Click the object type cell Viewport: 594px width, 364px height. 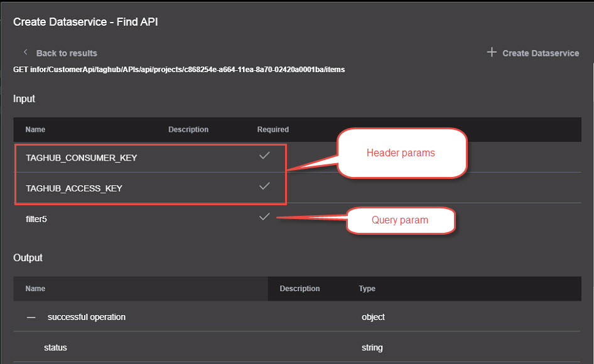[373, 318]
